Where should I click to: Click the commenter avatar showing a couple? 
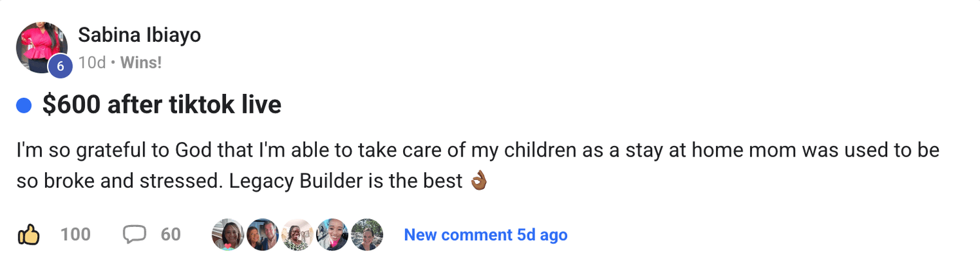[x=263, y=235]
